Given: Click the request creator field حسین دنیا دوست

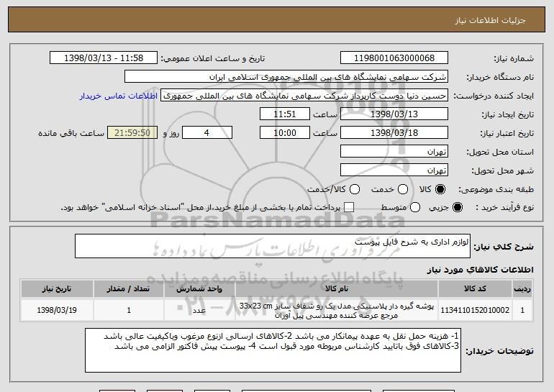Looking at the screenshot, I should [304, 96].
